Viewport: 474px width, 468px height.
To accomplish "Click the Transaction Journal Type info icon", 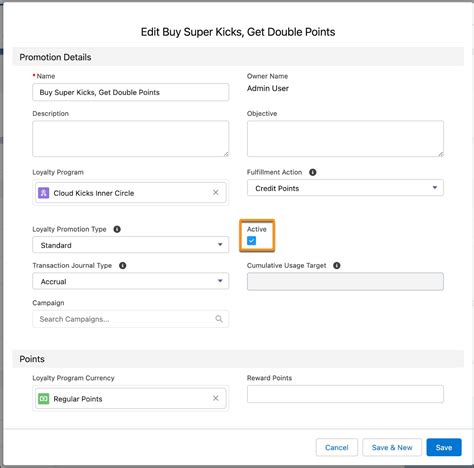I will [x=123, y=266].
